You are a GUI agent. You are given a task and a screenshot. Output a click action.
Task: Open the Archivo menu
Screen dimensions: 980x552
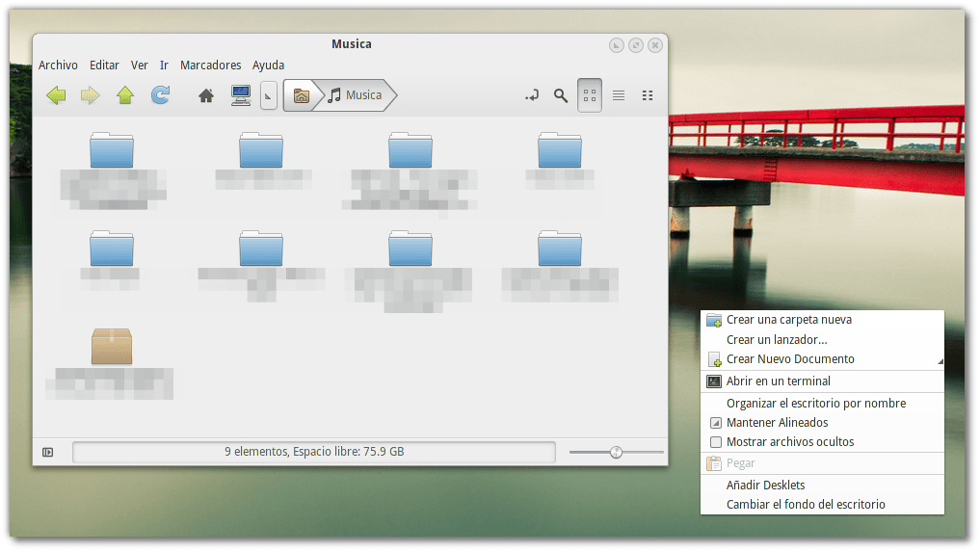coord(58,66)
